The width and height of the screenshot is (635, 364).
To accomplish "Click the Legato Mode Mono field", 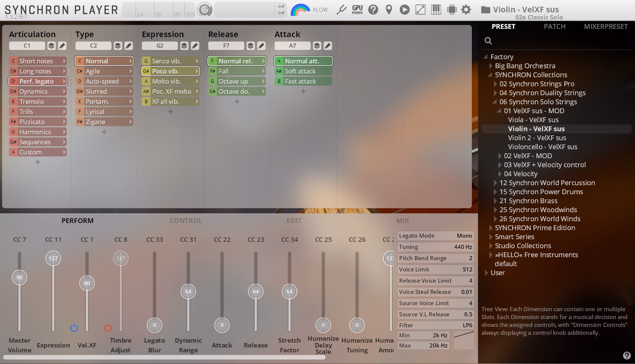I will point(435,236).
